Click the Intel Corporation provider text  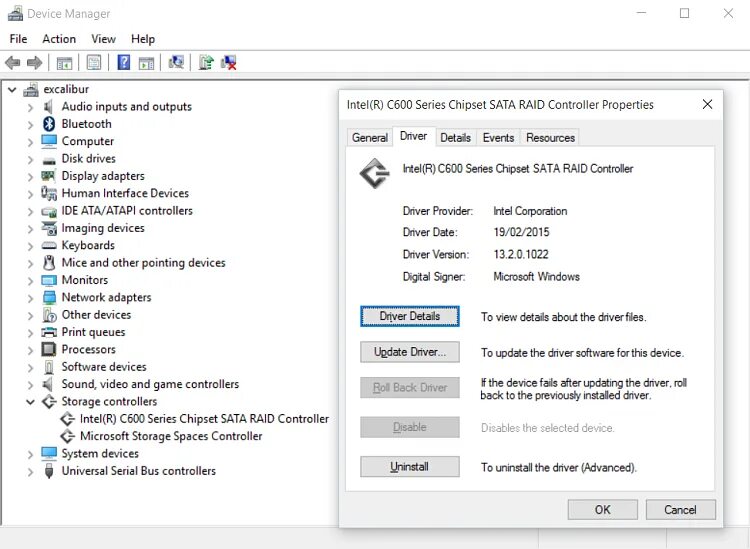(530, 211)
